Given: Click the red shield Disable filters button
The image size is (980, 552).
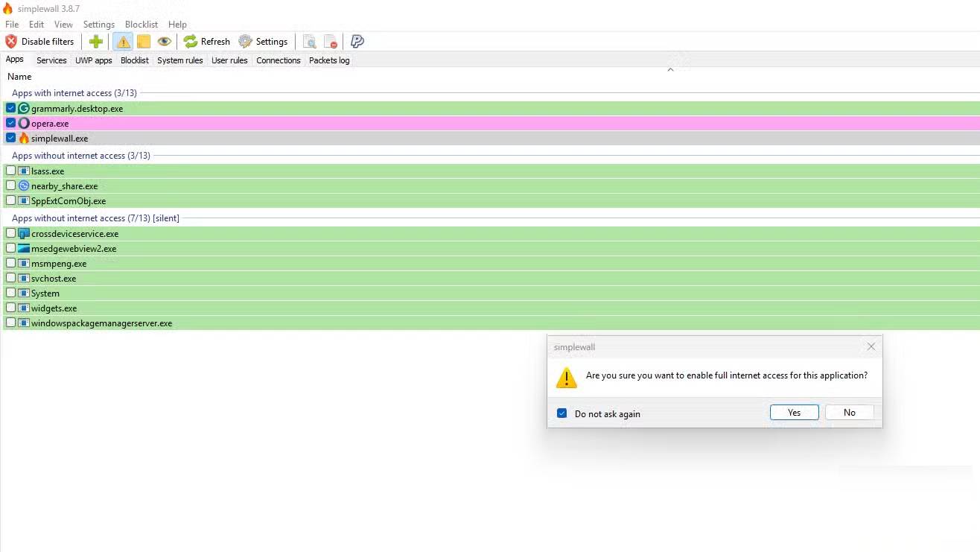Looking at the screenshot, I should point(40,42).
